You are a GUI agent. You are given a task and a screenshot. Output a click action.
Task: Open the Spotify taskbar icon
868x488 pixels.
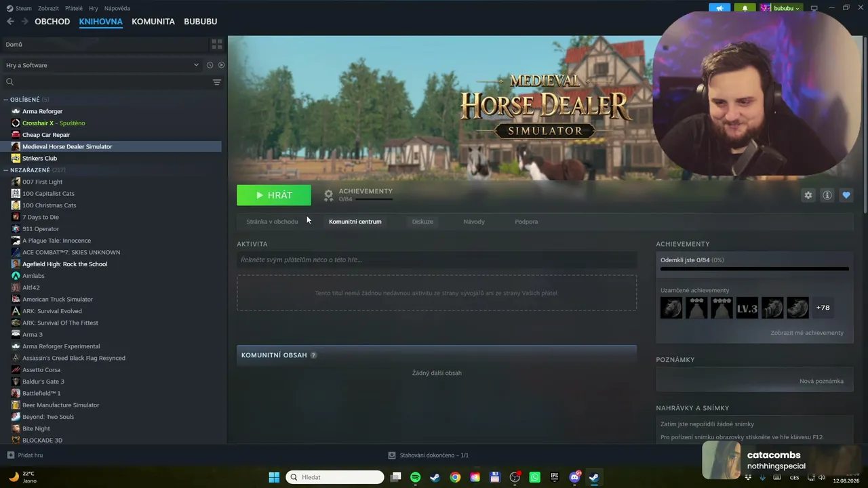click(x=415, y=477)
